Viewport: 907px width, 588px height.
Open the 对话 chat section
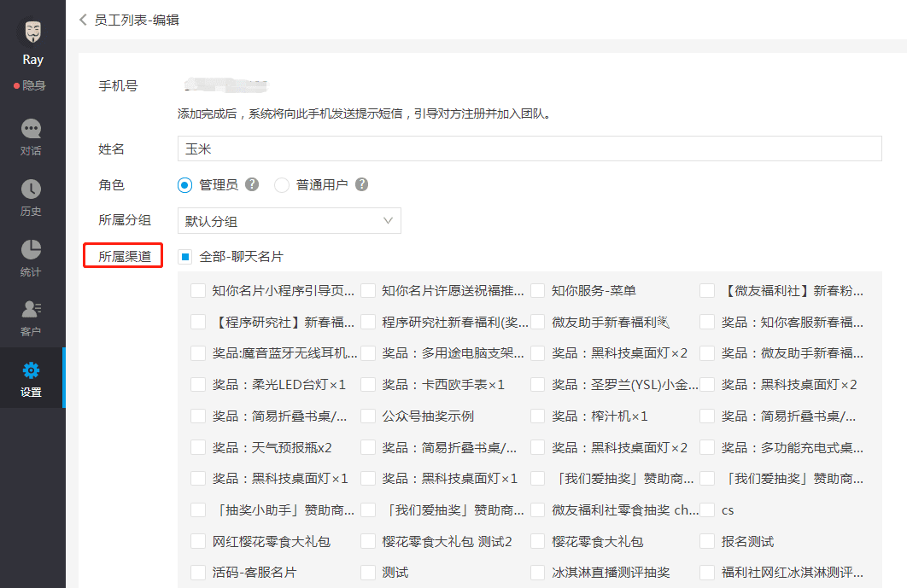pos(32,137)
